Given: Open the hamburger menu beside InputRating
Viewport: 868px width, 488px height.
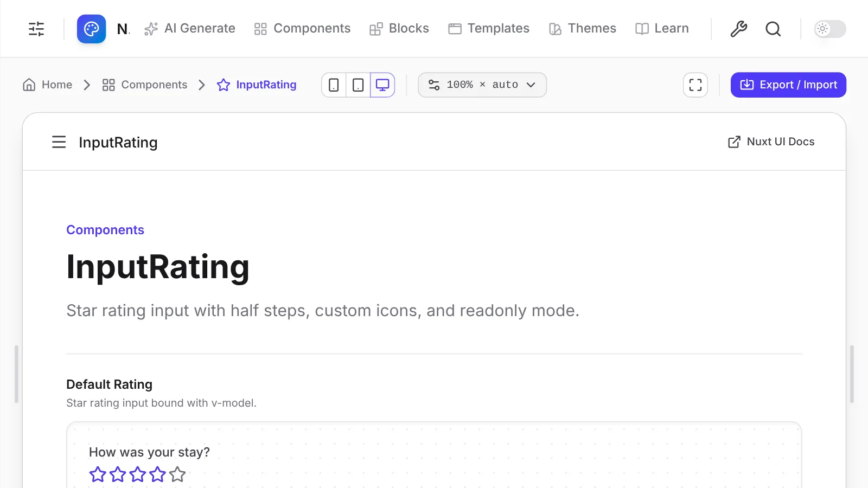Looking at the screenshot, I should 59,142.
